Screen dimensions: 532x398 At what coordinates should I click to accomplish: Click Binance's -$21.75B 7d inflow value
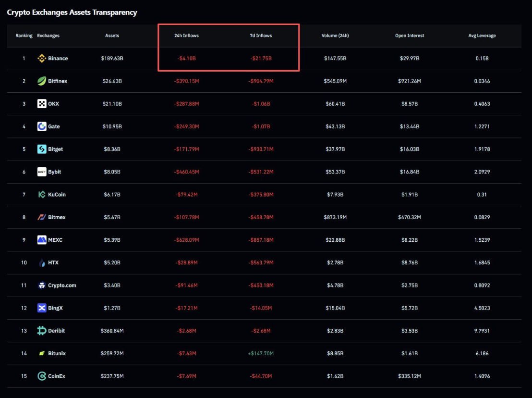[261, 59]
